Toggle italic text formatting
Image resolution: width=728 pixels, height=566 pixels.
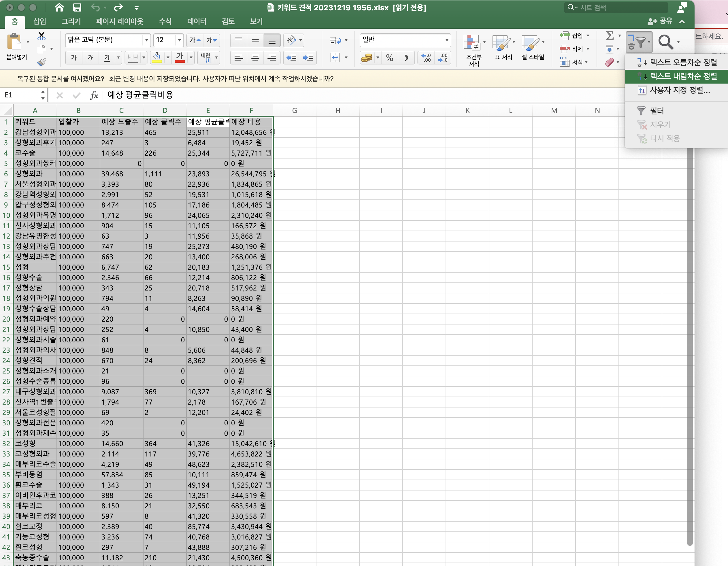click(90, 58)
